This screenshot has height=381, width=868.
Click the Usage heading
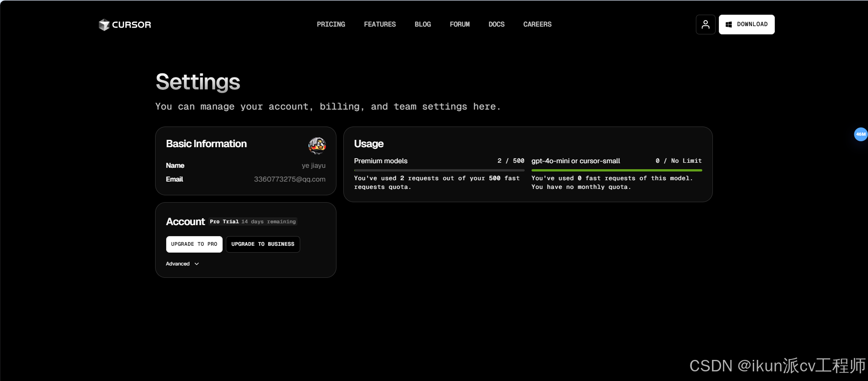click(x=369, y=144)
